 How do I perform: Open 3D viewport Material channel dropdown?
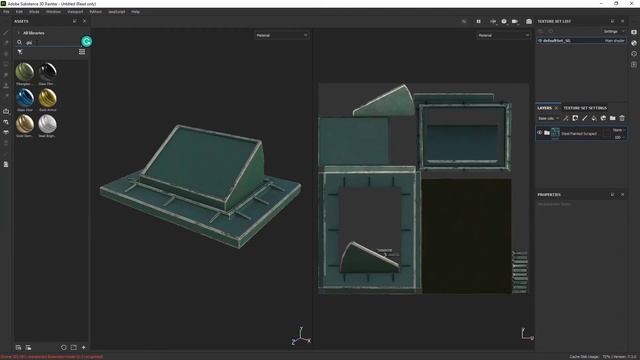[x=282, y=35]
